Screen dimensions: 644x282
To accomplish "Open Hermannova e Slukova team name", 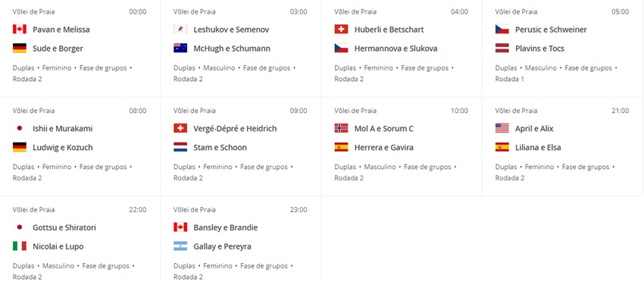I will coord(396,49).
